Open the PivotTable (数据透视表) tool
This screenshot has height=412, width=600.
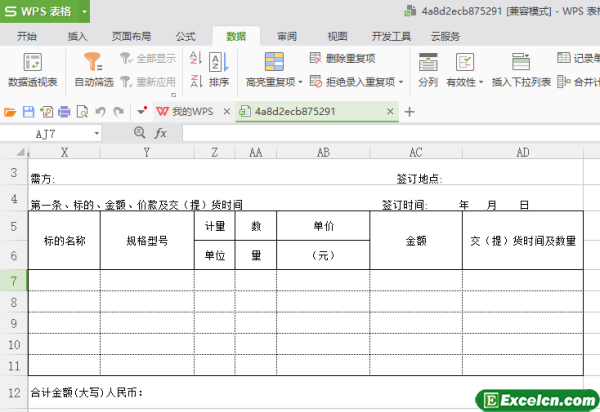[32, 68]
